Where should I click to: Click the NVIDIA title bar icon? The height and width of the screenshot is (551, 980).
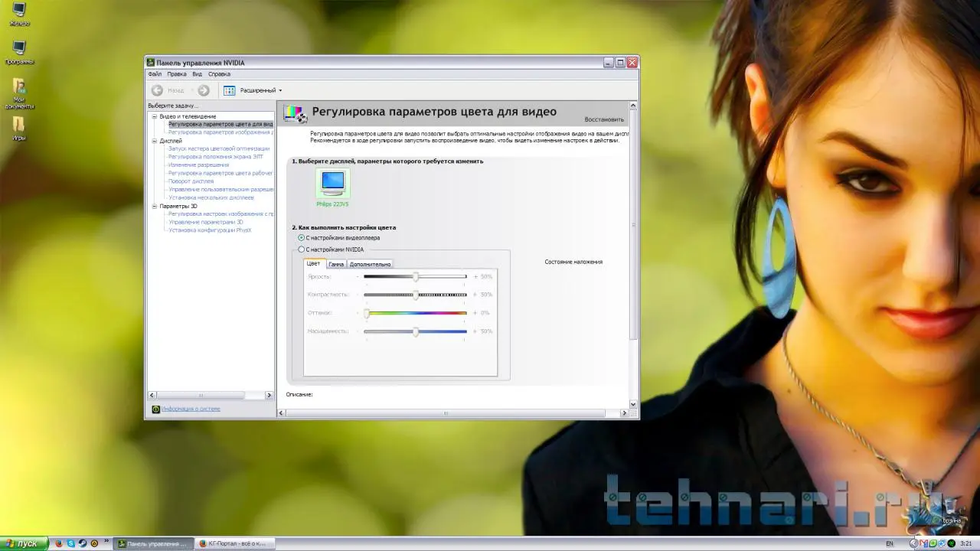(151, 63)
